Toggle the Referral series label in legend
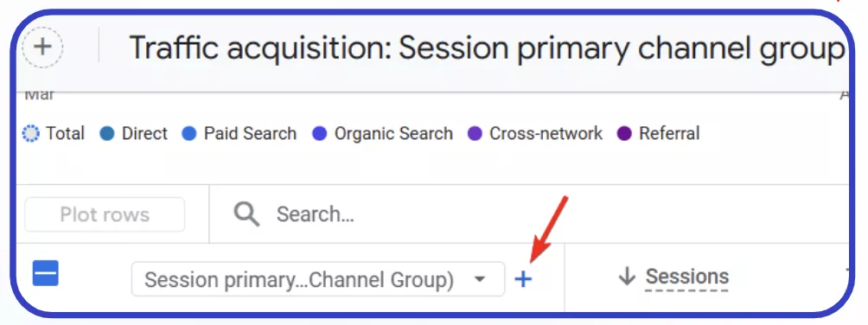The width and height of the screenshot is (868, 325). click(x=669, y=133)
